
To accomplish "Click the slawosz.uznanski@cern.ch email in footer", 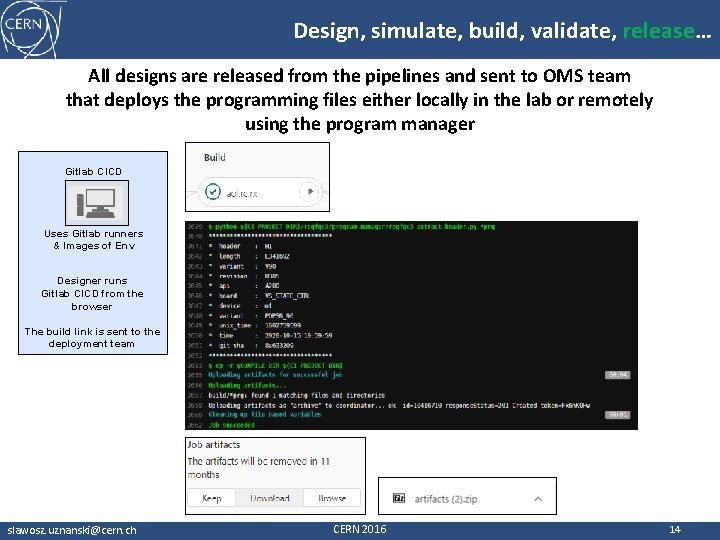I will (x=72, y=530).
